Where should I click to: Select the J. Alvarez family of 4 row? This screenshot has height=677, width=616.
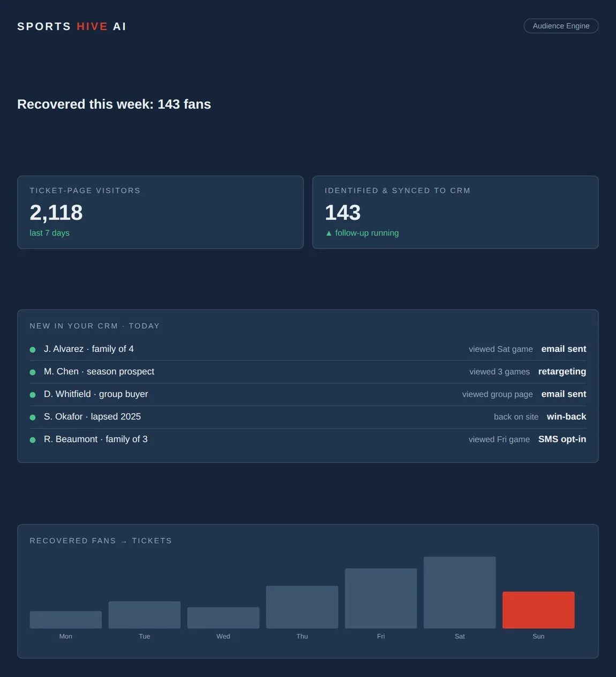[x=308, y=349]
